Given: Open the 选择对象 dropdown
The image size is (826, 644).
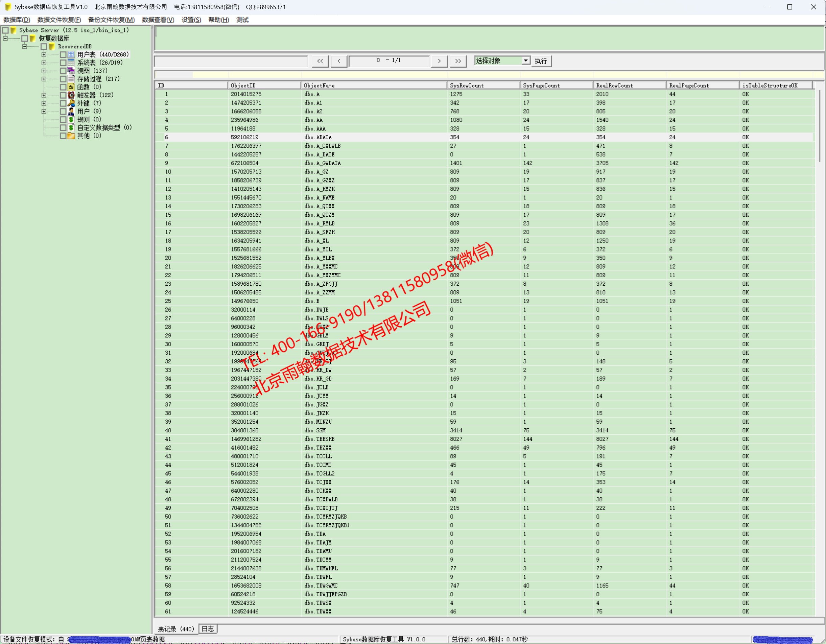Looking at the screenshot, I should 526,61.
